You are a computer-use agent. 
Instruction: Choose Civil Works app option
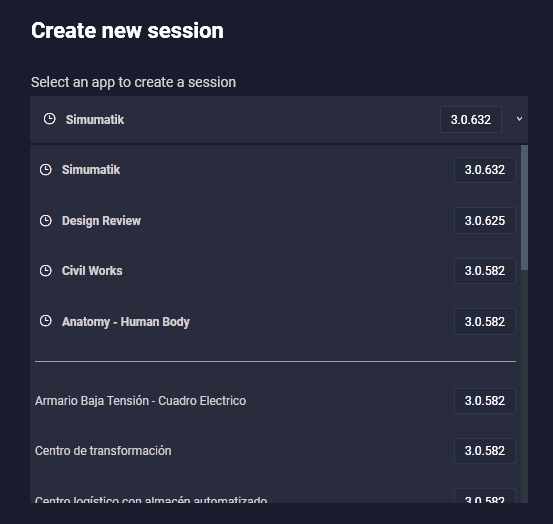click(x=275, y=271)
